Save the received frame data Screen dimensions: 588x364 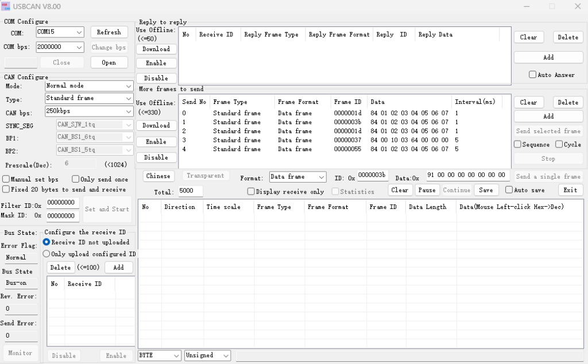(486, 190)
